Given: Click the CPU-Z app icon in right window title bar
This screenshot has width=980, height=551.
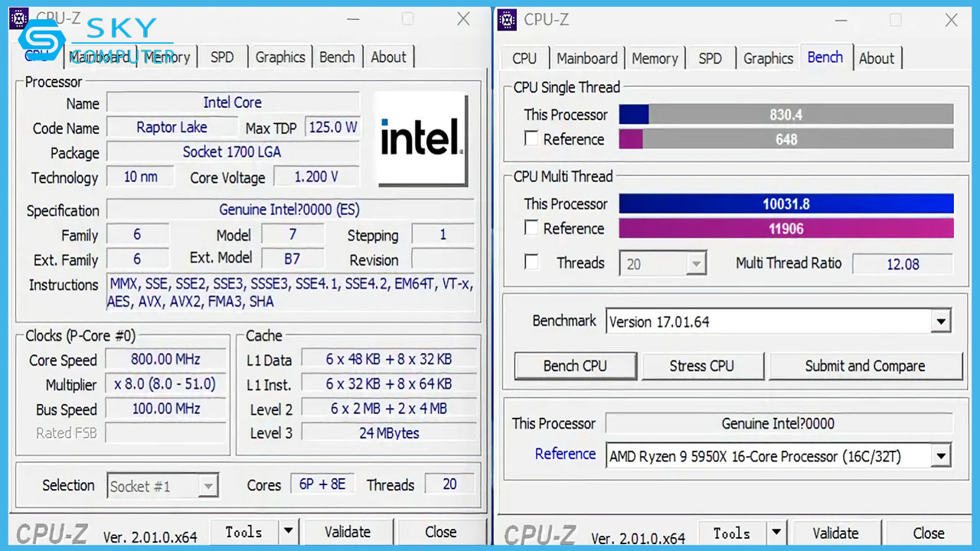Looking at the screenshot, I should pos(507,20).
